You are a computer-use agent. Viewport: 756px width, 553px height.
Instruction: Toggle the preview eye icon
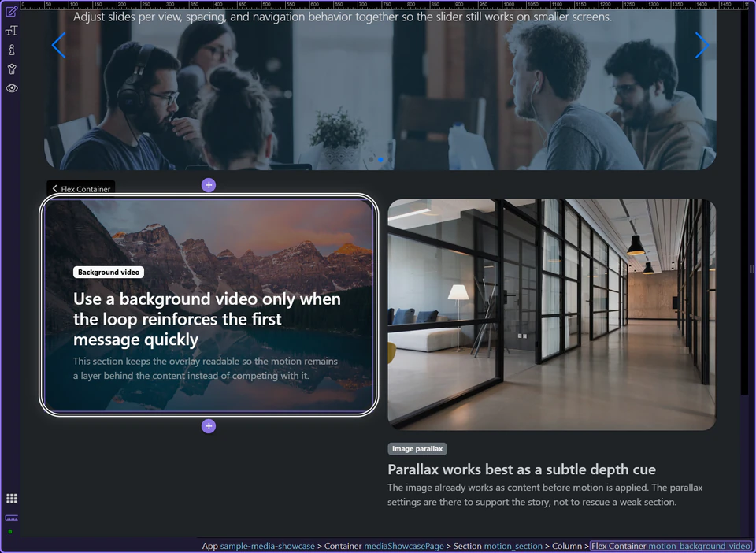pyautogui.click(x=12, y=88)
